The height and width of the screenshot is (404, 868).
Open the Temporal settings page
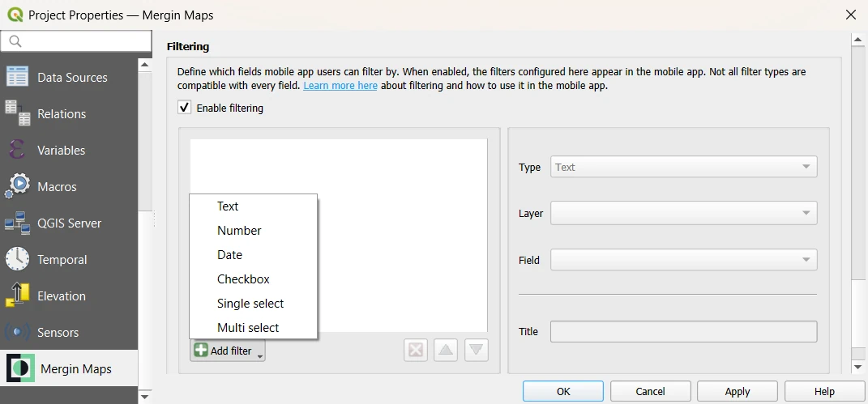pyautogui.click(x=69, y=260)
